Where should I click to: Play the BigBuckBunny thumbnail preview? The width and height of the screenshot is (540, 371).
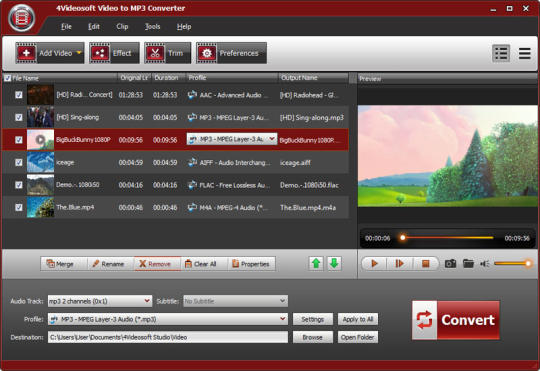pos(40,140)
